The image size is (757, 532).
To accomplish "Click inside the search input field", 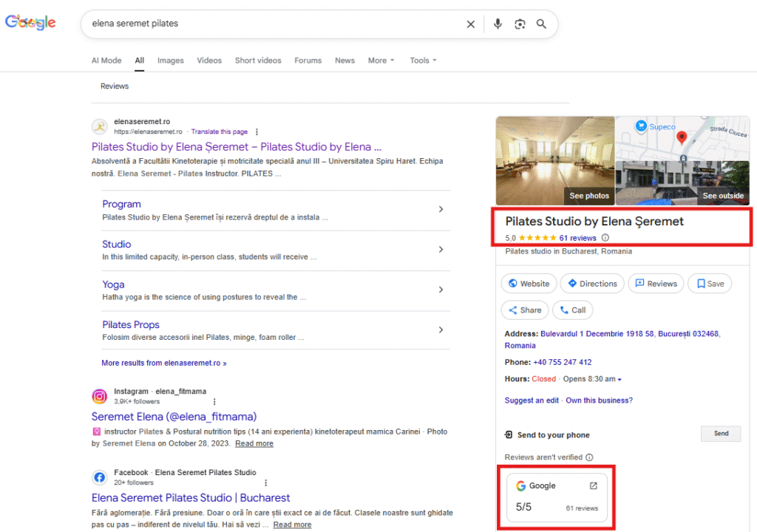I will [x=274, y=24].
